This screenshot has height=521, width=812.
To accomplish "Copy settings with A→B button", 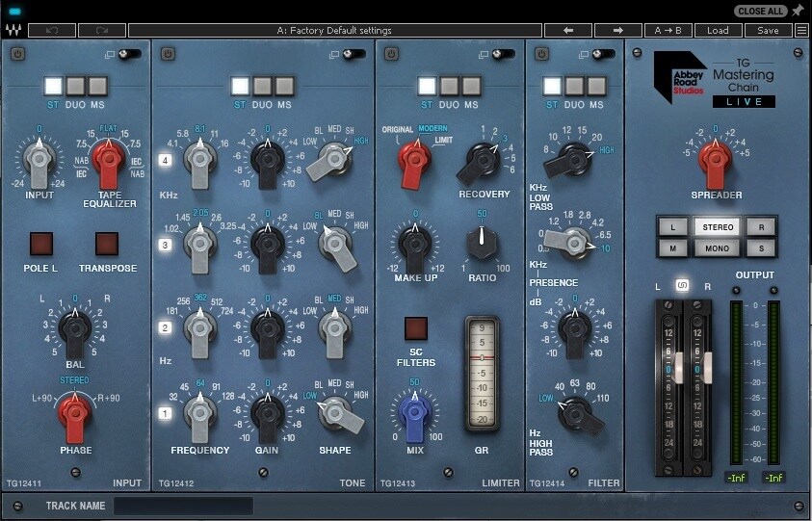I will point(668,30).
